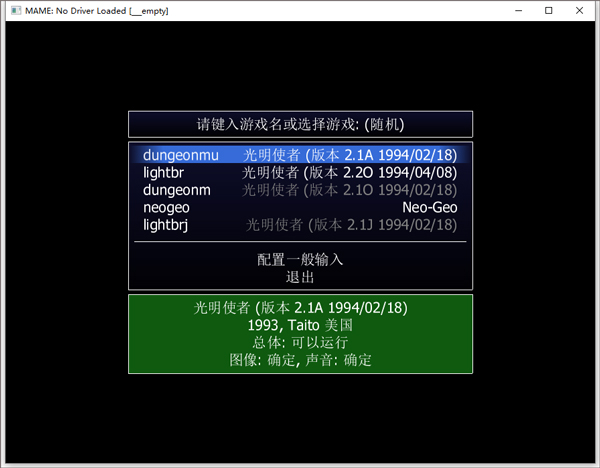
Task: Click the 'MAME: No Driver Loaded' window title
Action: pyautogui.click(x=97, y=11)
